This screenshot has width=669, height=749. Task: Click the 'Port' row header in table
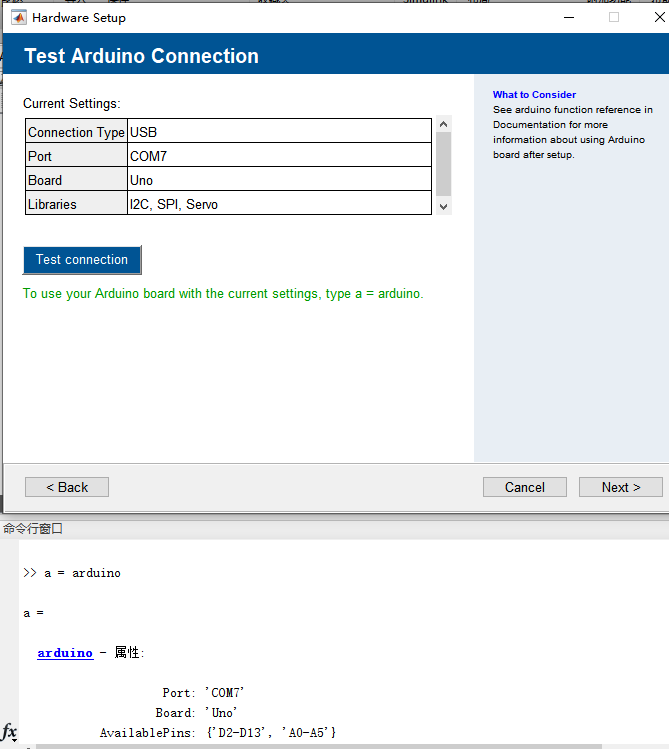tap(76, 155)
